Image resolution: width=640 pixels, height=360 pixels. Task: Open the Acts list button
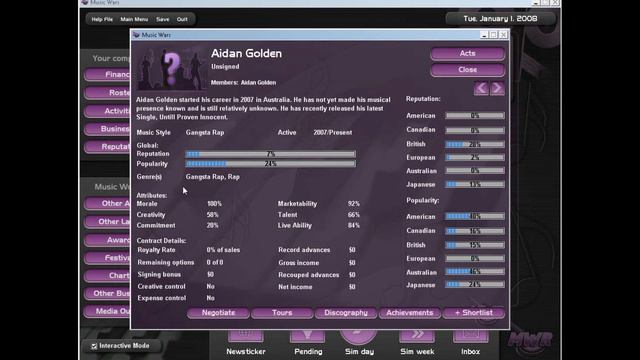(467, 53)
